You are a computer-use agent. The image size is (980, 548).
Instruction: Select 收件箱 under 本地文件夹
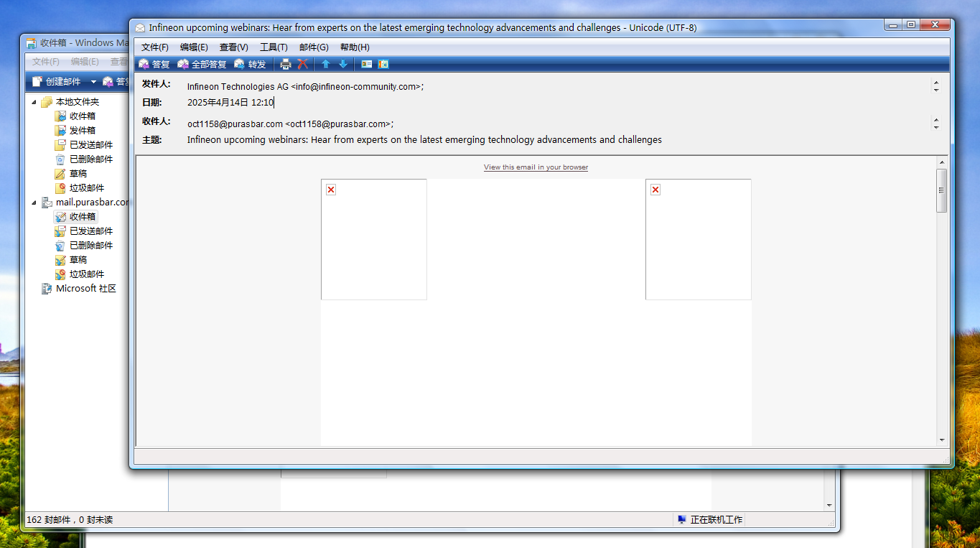click(75, 116)
